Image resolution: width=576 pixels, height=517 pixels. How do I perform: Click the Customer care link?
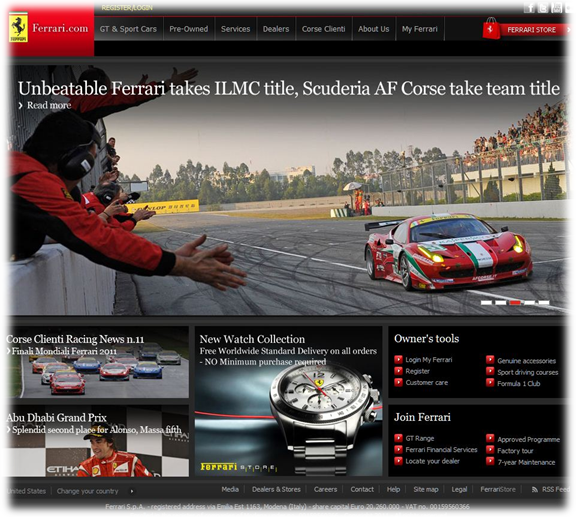coord(426,383)
